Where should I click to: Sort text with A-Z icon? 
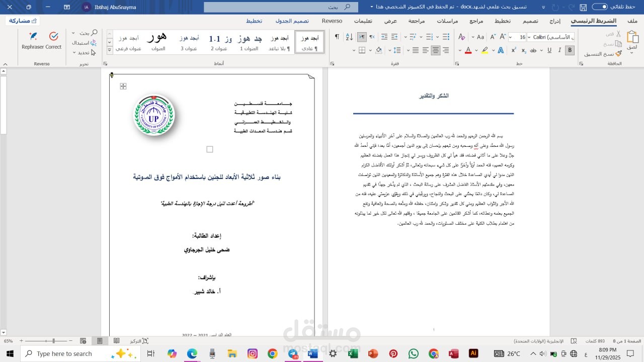tap(349, 37)
